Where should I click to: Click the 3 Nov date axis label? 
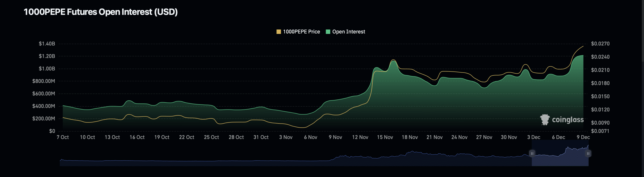[x=286, y=137]
